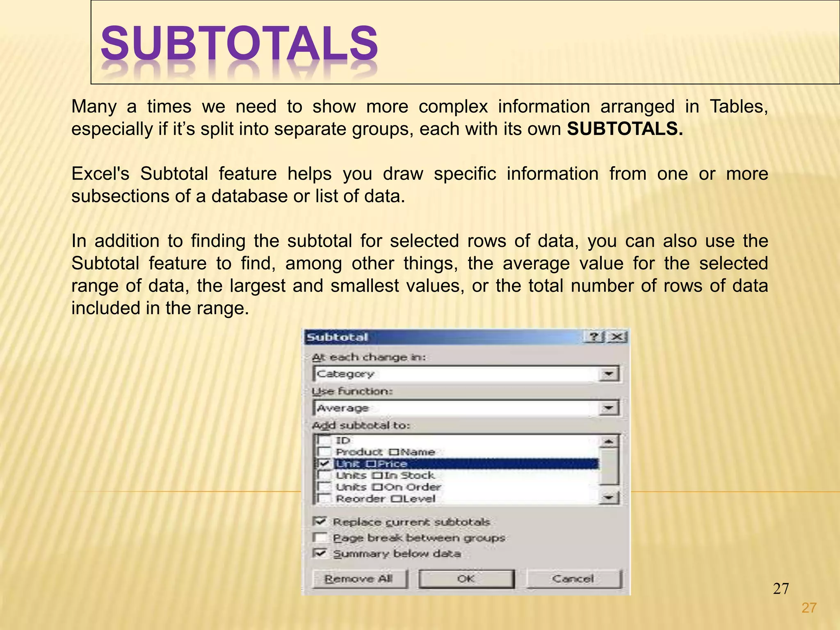Click the bold 'SUBTOTALS.' word in paragraph

coord(625,129)
